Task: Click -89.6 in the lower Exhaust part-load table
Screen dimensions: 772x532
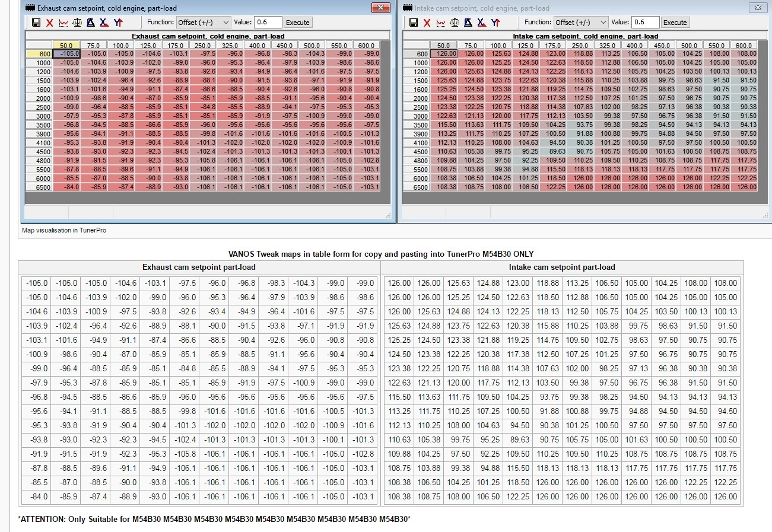Action: coord(96,469)
